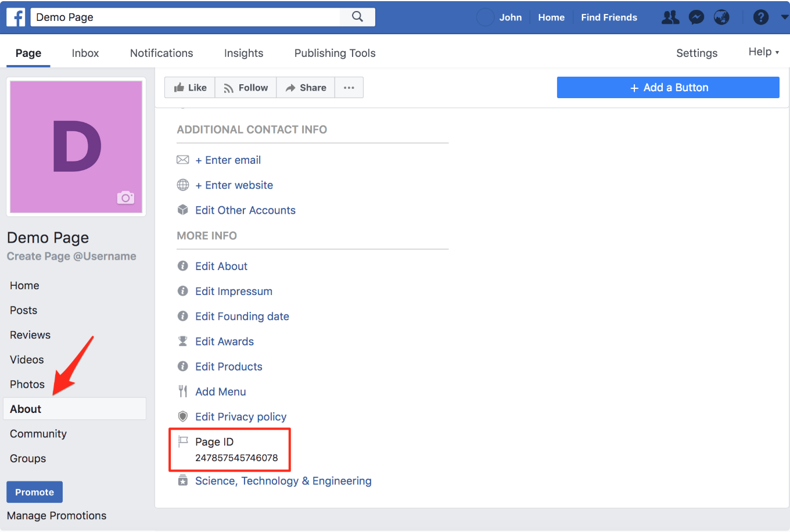Screen dimensions: 790x532
Task: Click the question mark help icon
Action: point(760,17)
